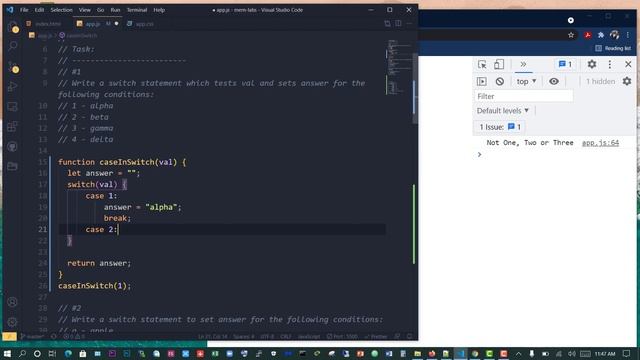
Task: Open Windows taskbar search
Action: click(x=22, y=353)
